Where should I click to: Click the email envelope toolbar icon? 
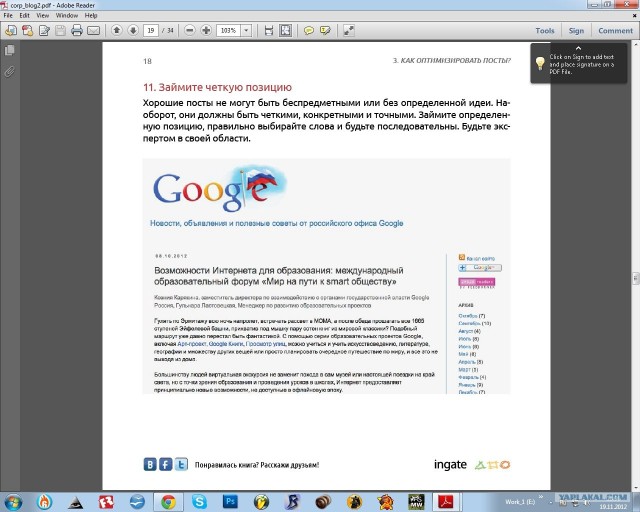click(x=94, y=31)
